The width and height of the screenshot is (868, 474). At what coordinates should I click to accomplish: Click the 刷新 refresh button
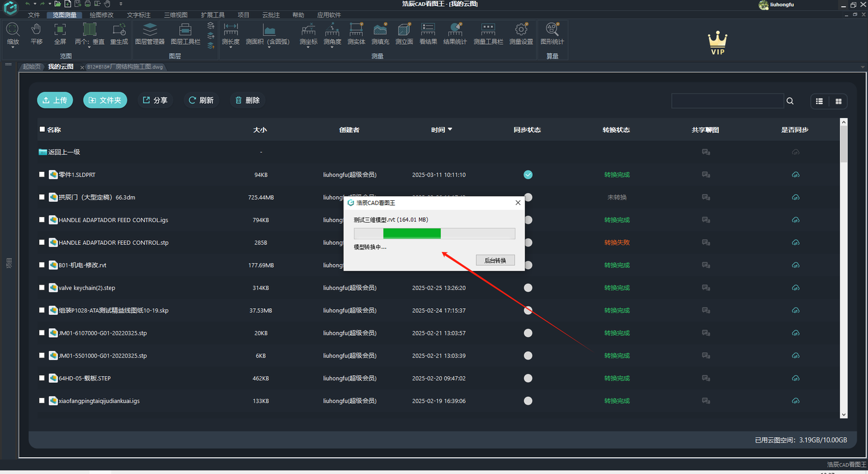[x=201, y=100]
